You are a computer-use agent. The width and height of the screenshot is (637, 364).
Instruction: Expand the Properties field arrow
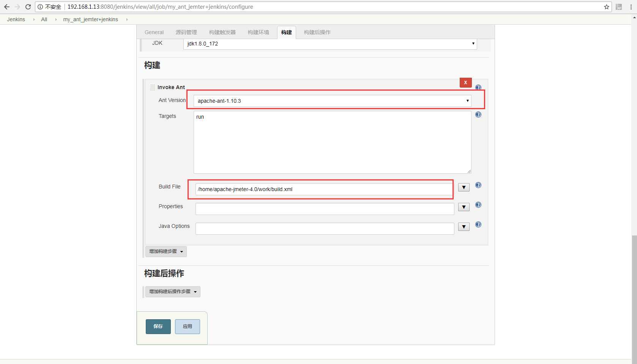pyautogui.click(x=464, y=207)
